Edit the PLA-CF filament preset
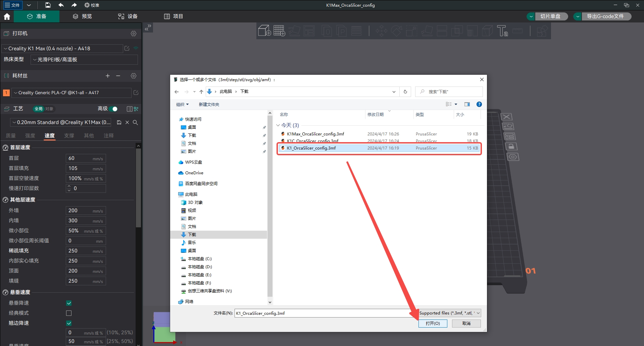 point(136,93)
